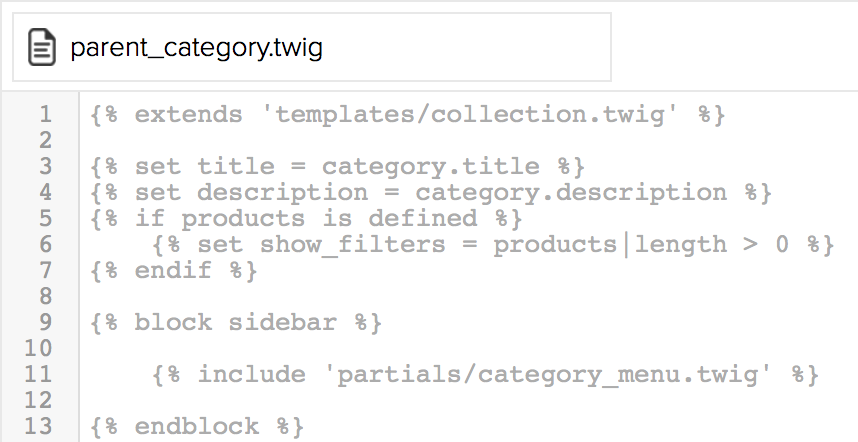
Task: Click show_filters variable on line 6
Action: coord(352,245)
